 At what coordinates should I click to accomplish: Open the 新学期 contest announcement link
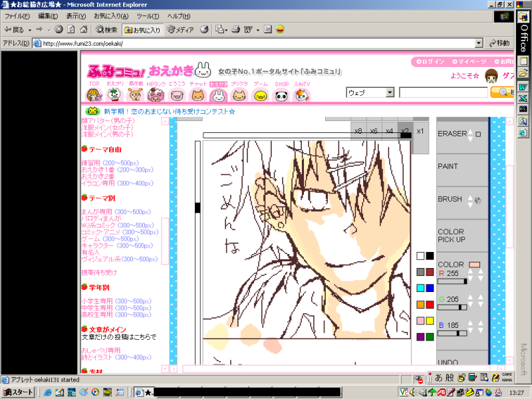click(170, 111)
